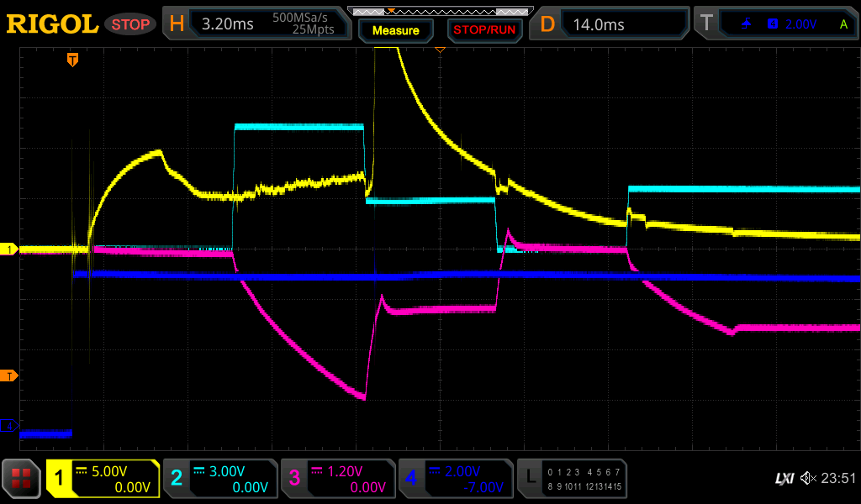
Task: Toggle channel 2 cyan 3.00V label
Action: point(220,479)
